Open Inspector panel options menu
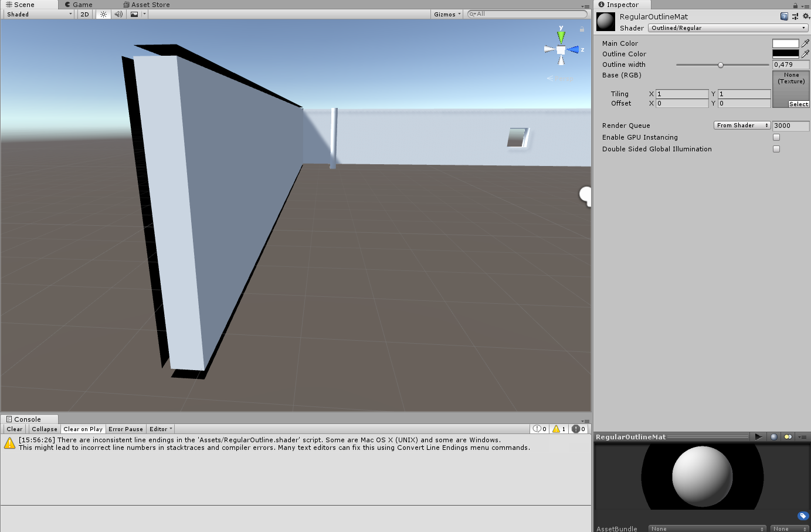Viewport: 811px width, 532px height. pyautogui.click(x=805, y=6)
